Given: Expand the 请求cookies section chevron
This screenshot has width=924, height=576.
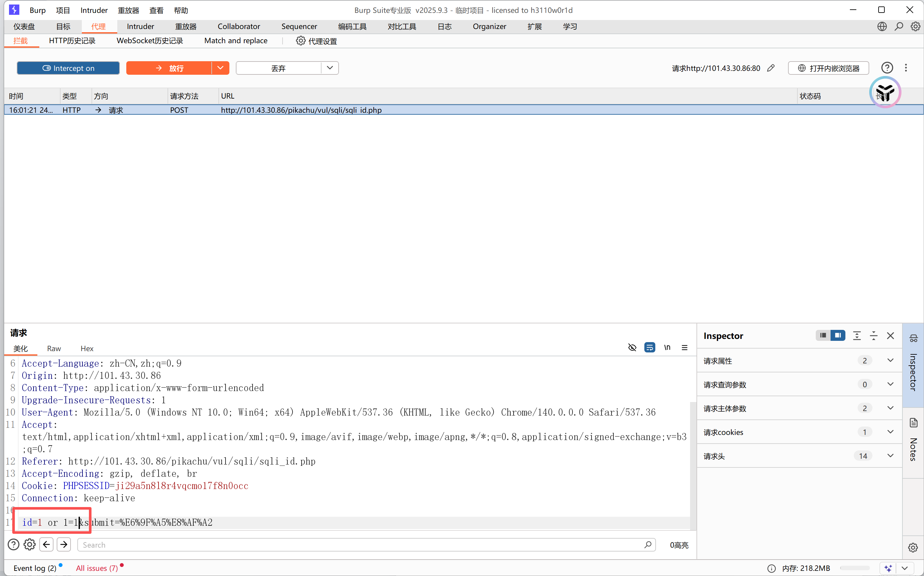Looking at the screenshot, I should 890,432.
